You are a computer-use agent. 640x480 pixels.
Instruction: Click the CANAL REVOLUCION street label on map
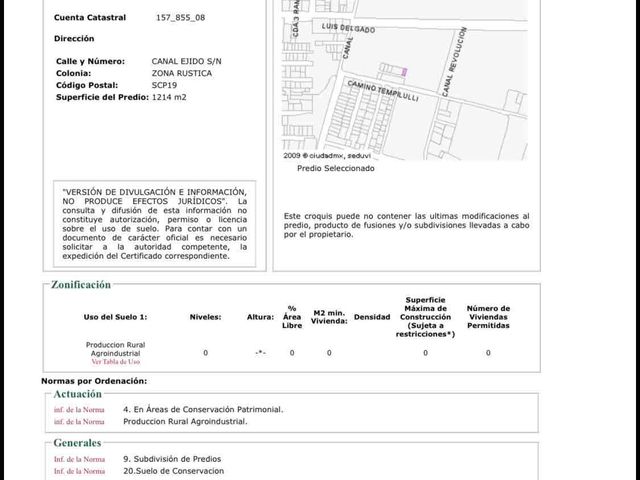454,62
